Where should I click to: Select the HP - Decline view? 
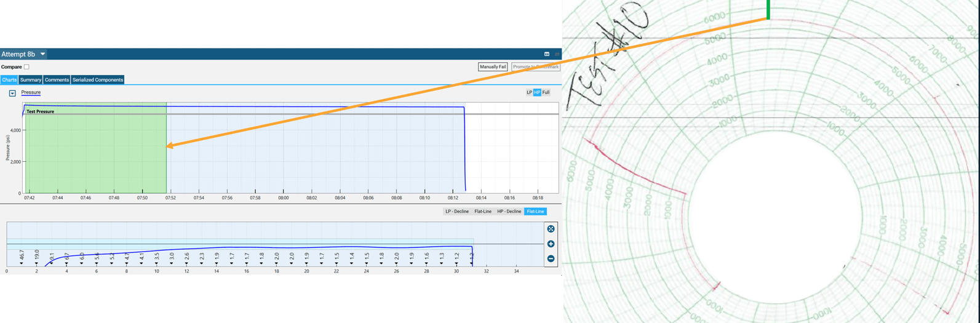click(x=509, y=211)
